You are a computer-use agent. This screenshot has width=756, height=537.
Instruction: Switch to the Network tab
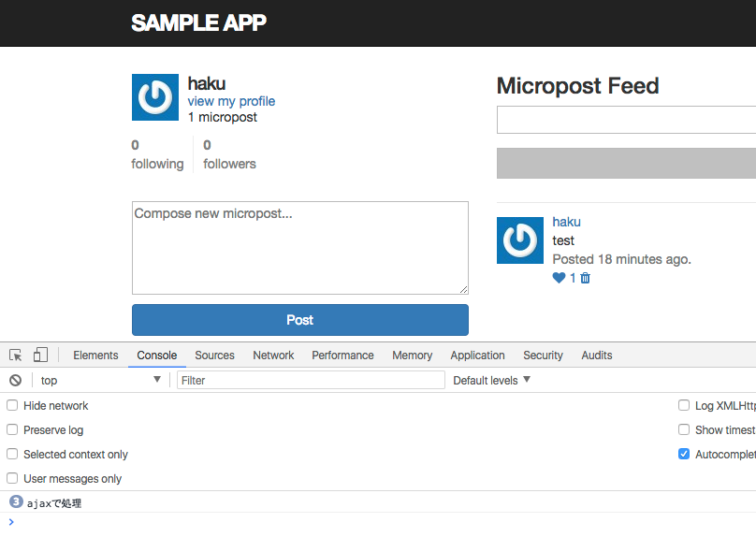tap(273, 356)
